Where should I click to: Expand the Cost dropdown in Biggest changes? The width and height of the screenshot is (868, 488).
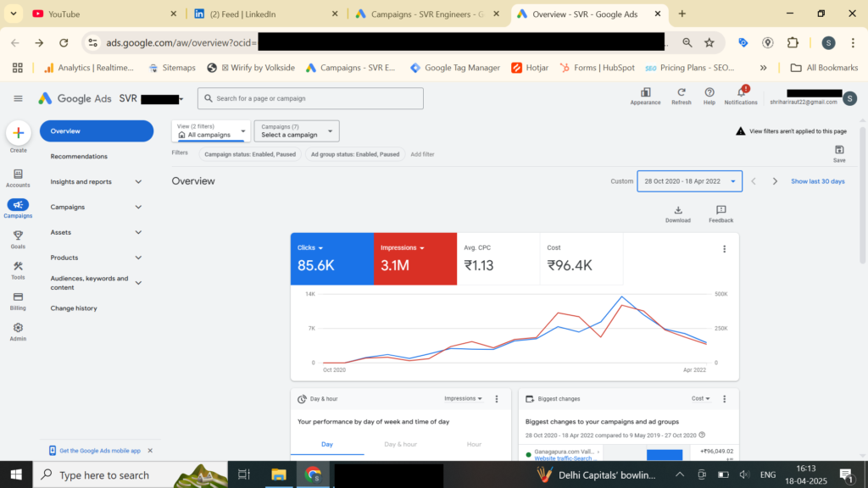(x=700, y=398)
